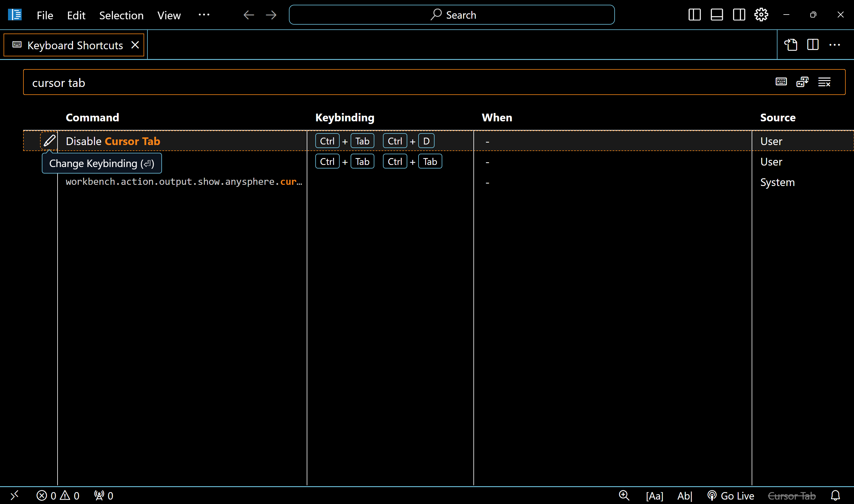Open problems panel via errors and warnings indicator

coord(58,495)
